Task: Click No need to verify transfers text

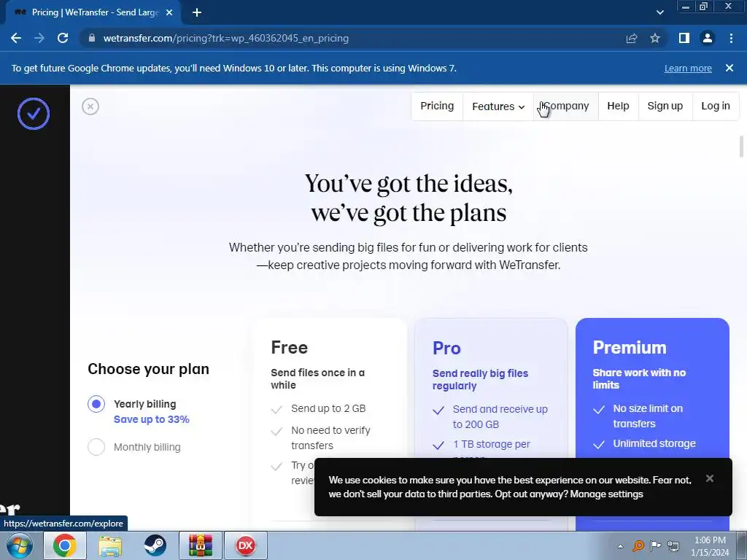Action: (x=330, y=438)
